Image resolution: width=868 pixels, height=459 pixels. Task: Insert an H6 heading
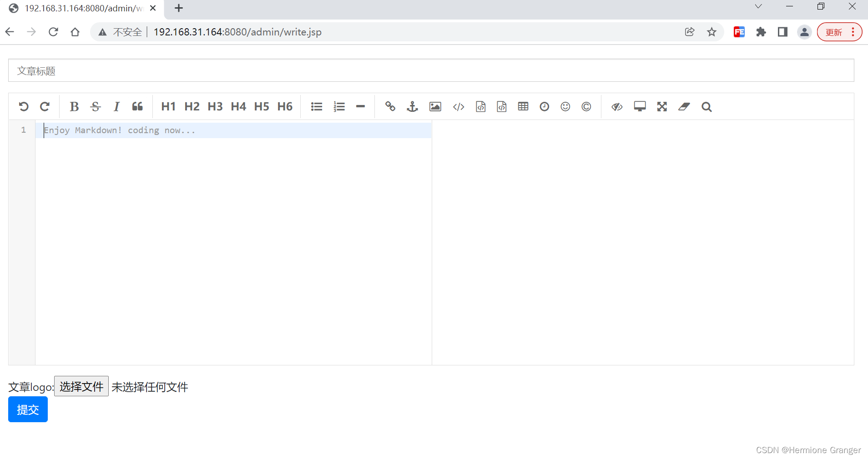click(x=285, y=107)
